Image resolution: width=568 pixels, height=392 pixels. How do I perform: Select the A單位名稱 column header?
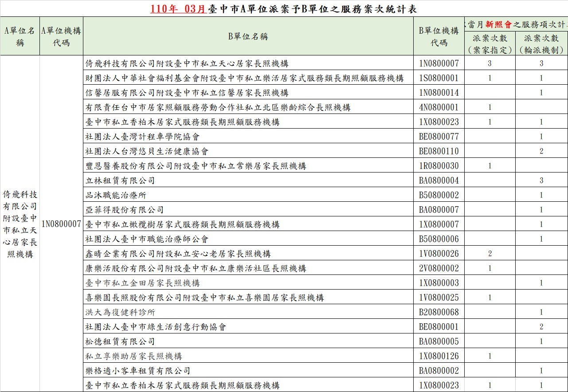20,36
